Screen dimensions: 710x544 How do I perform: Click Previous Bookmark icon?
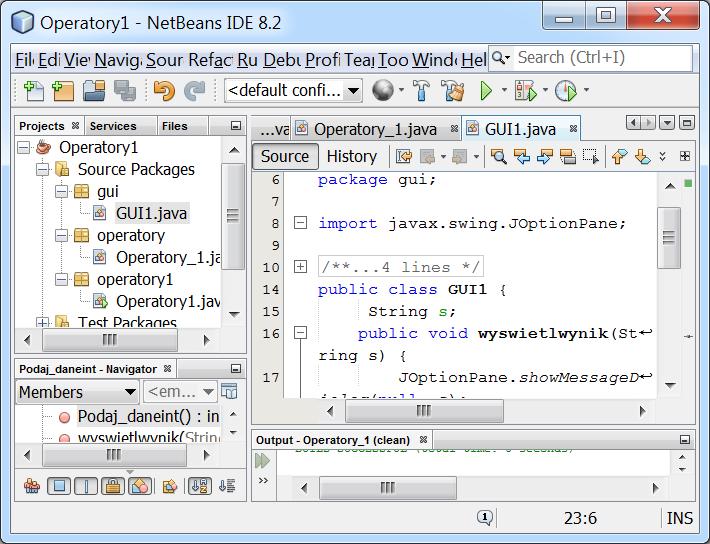619,157
